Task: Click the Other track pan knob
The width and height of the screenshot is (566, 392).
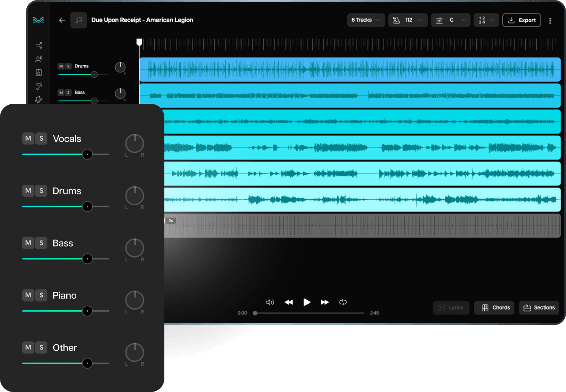Action: click(135, 353)
